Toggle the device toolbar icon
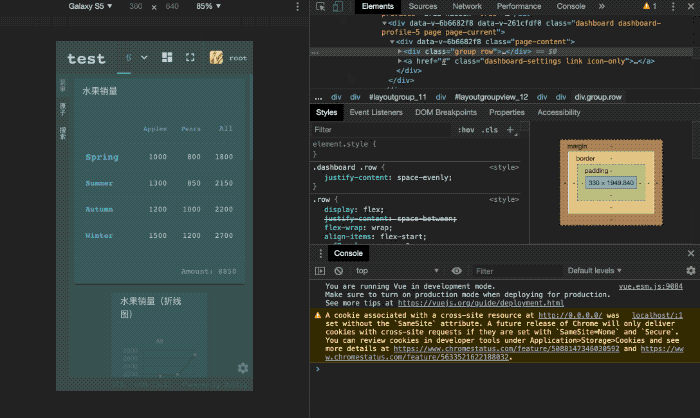The image size is (700, 418). [339, 7]
